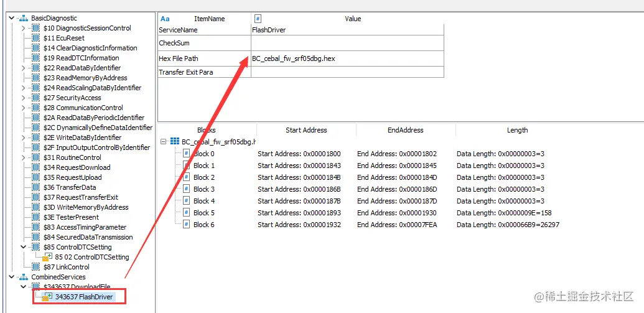Click the $83 AccessTimingParameter service icon
Screen dimensions: 644x313
pos(36,227)
